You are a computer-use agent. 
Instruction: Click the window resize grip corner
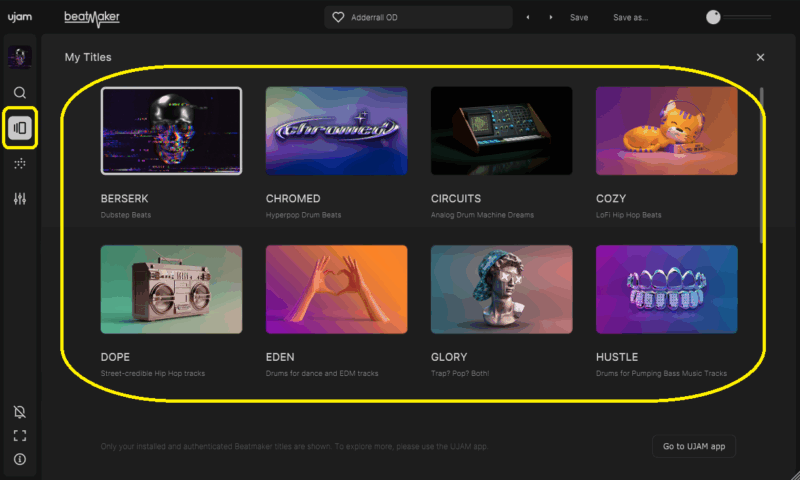795,475
